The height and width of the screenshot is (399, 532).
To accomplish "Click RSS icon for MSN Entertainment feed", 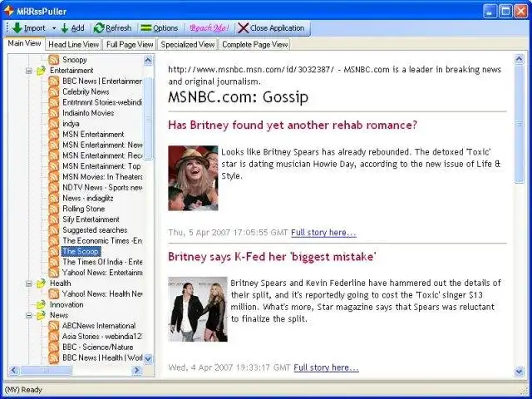I will pyautogui.click(x=53, y=135).
